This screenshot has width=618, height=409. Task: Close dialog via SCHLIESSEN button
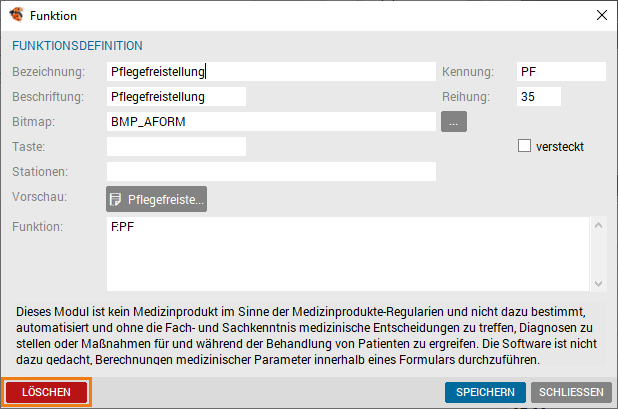point(571,392)
